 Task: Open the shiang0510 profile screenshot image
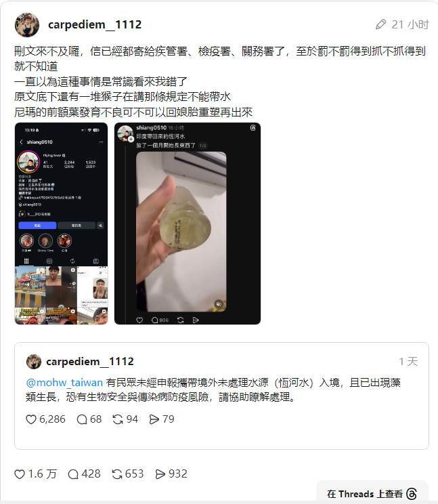[62, 224]
